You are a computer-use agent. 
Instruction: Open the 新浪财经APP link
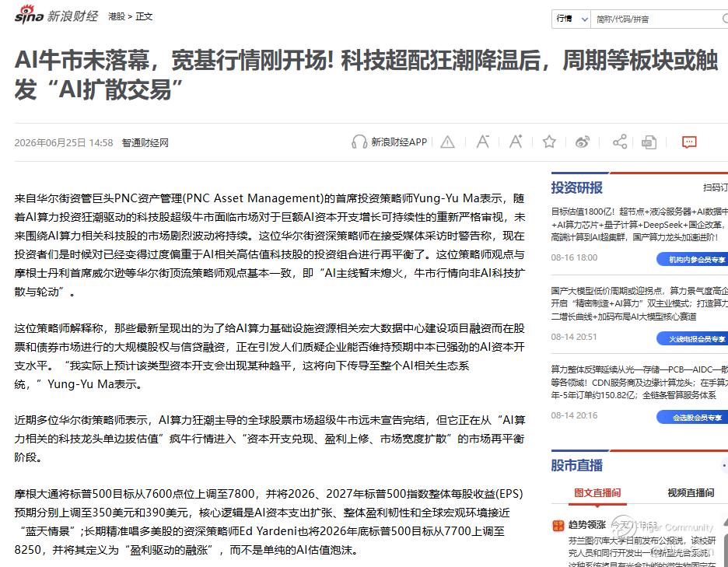point(399,142)
